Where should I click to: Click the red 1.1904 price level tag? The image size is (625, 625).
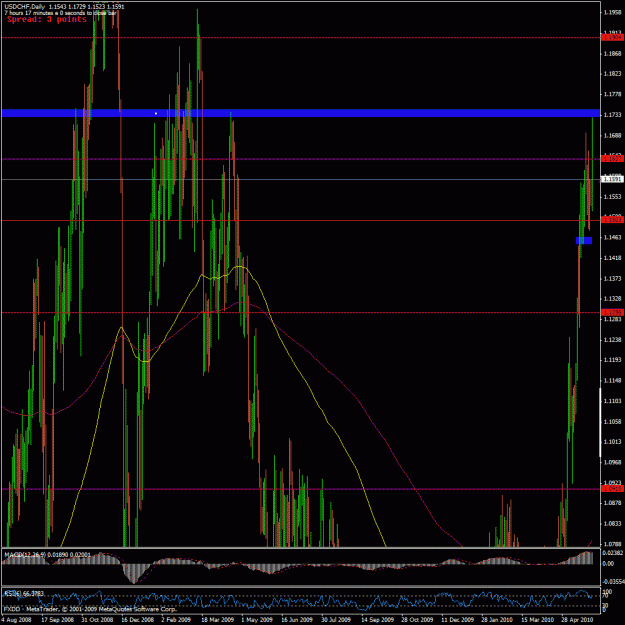pos(611,37)
